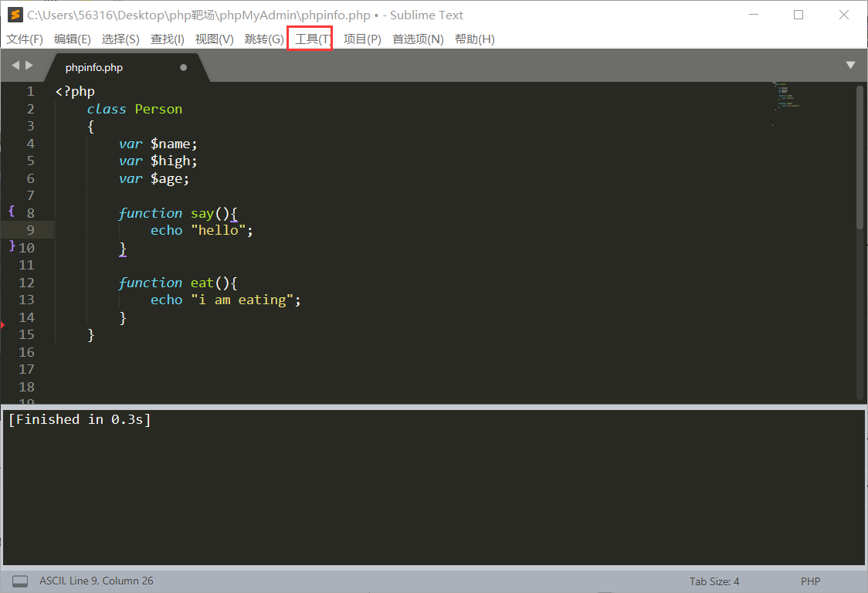Click the closing bracket marker at line 10
868x593 pixels.
pos(12,246)
